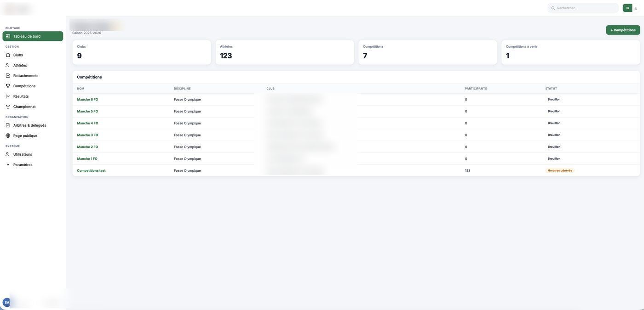The width and height of the screenshot is (644, 310).
Task: Open the Clubs section icon in sidebar
Action: point(8,55)
